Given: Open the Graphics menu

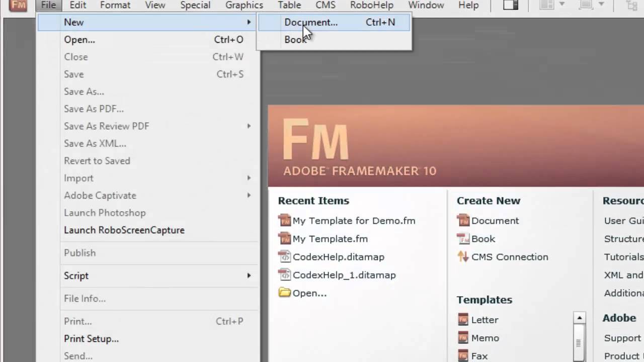Looking at the screenshot, I should point(244,6).
